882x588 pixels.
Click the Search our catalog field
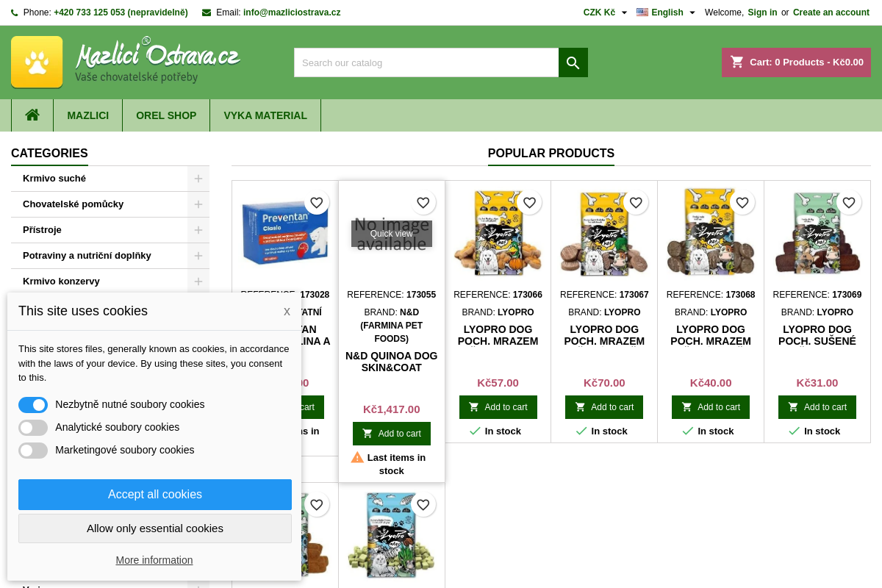426,62
